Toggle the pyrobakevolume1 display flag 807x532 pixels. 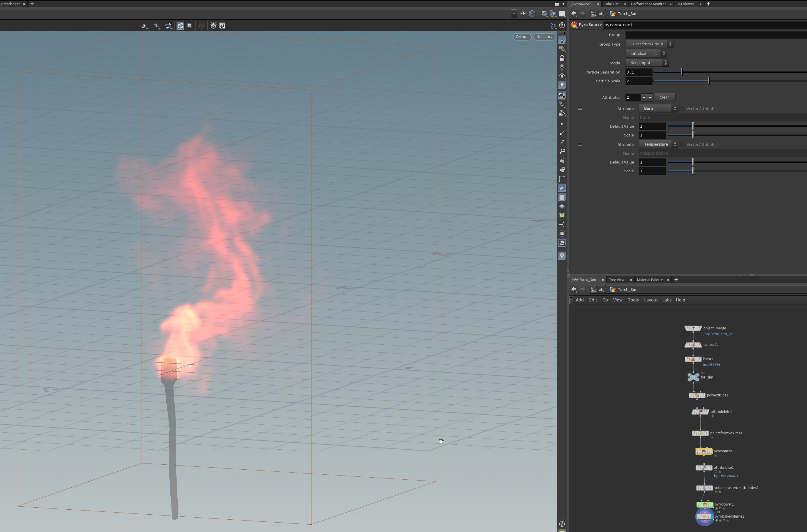[711, 516]
